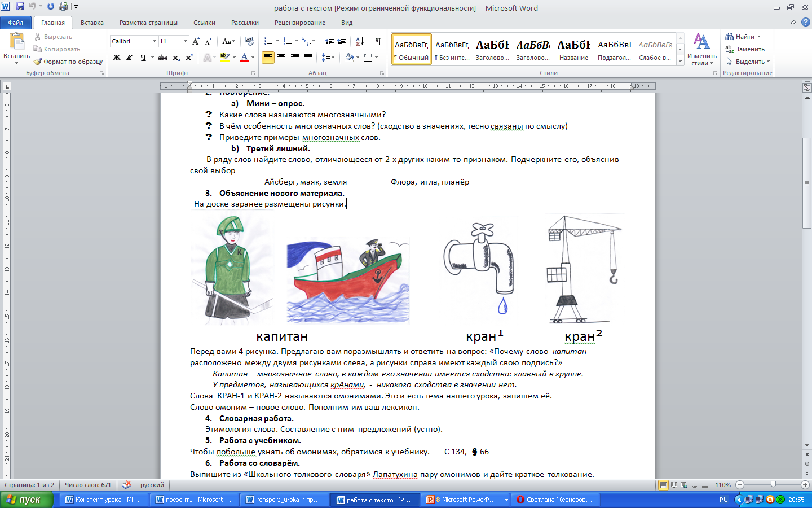Viewport: 812px width, 508px height.
Task: Click the Format Painter brush icon
Action: 38,62
